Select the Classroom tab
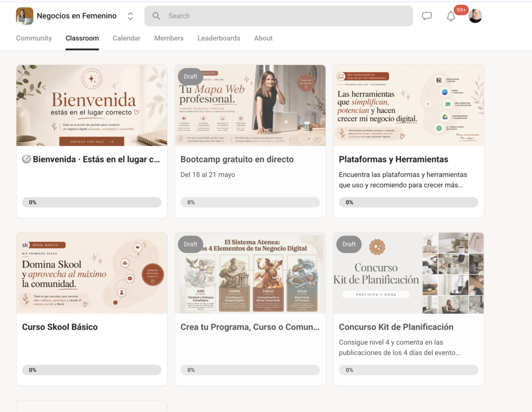 point(82,38)
